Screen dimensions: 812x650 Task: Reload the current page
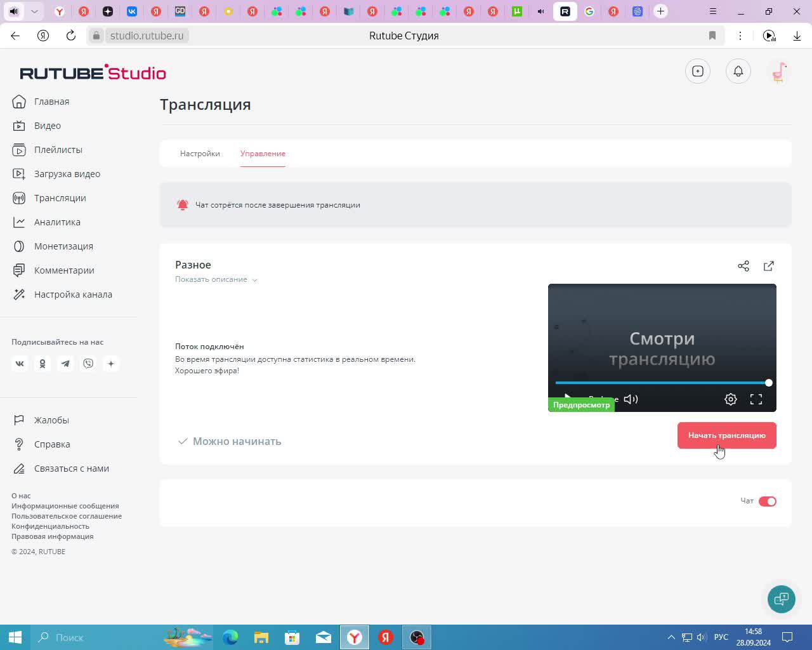pos(71,36)
